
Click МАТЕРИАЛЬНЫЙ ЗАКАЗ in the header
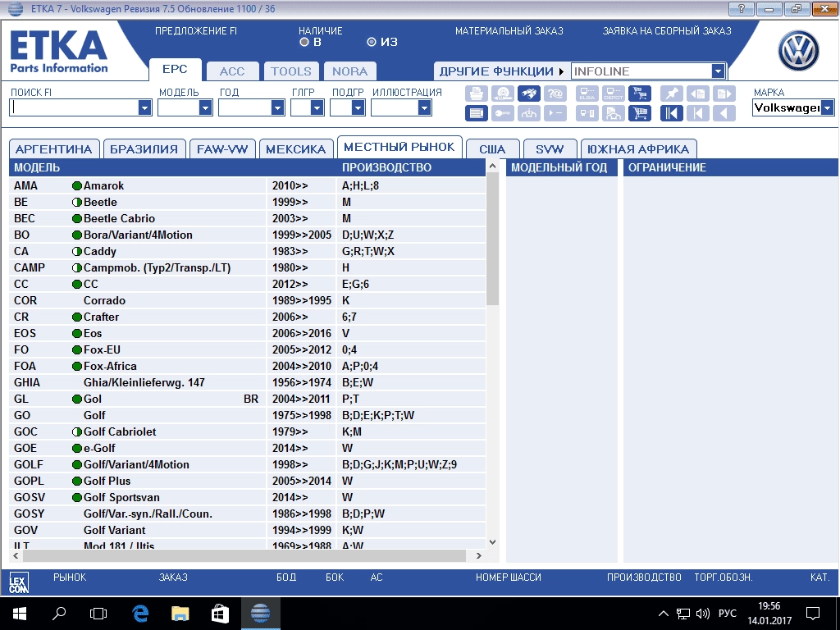coord(509,31)
